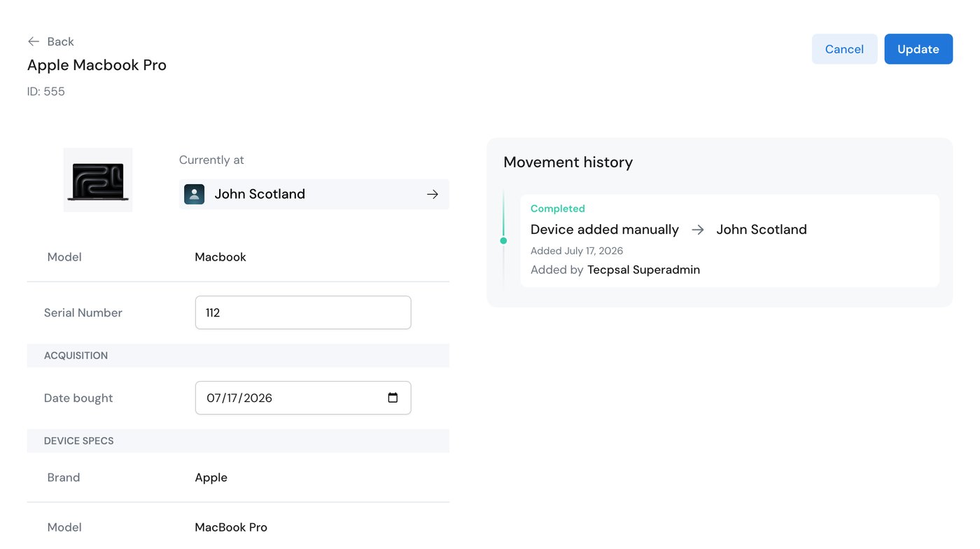Focus the Serial Number input field
The image size is (980, 549).
pos(303,312)
